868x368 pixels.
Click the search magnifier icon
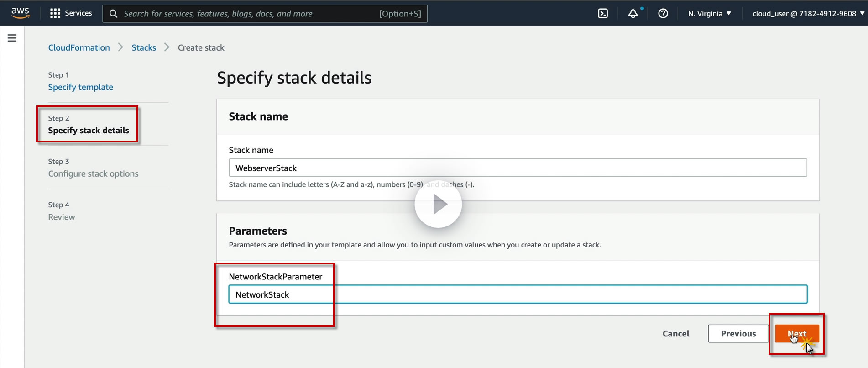[114, 14]
